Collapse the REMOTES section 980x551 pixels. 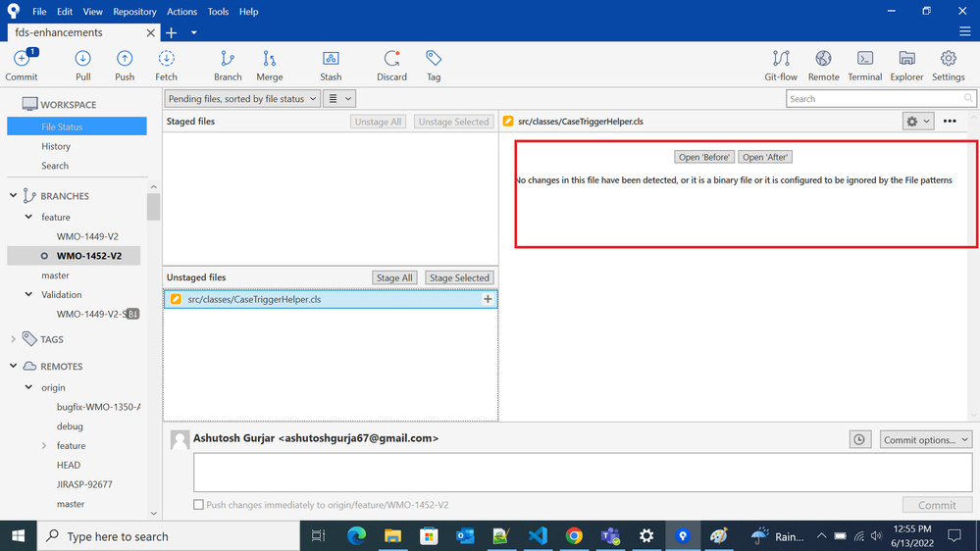point(13,366)
